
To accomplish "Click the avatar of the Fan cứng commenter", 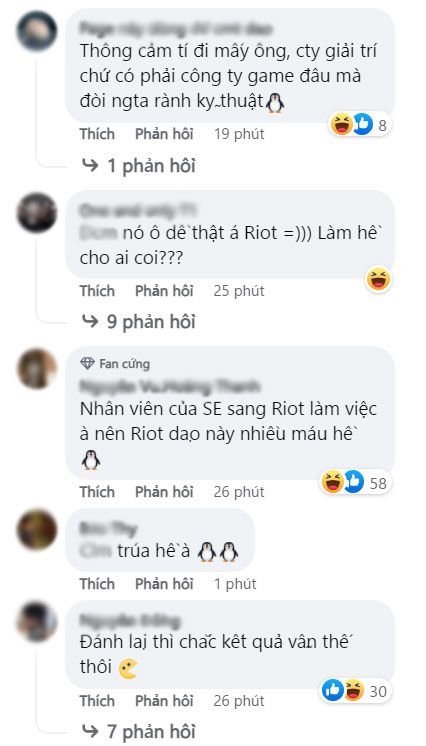I will click(x=37, y=368).
